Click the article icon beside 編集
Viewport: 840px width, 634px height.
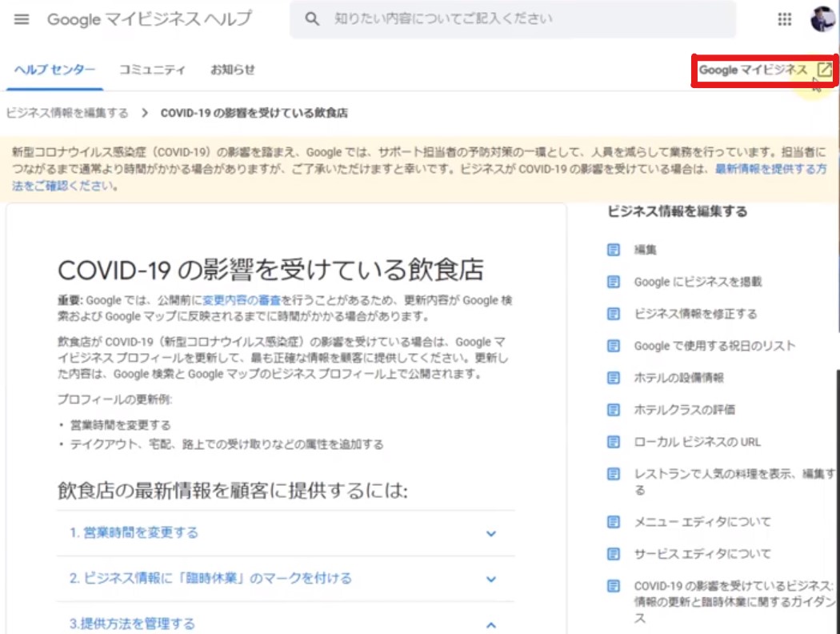(x=614, y=250)
